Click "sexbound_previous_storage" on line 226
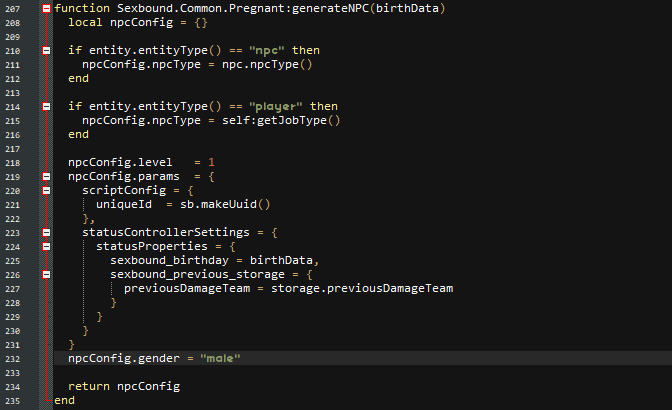Screen dimensions: 672x410 click(197, 274)
